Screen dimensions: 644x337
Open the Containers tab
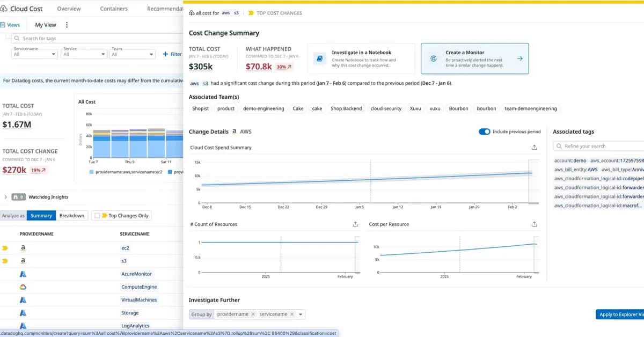(114, 9)
